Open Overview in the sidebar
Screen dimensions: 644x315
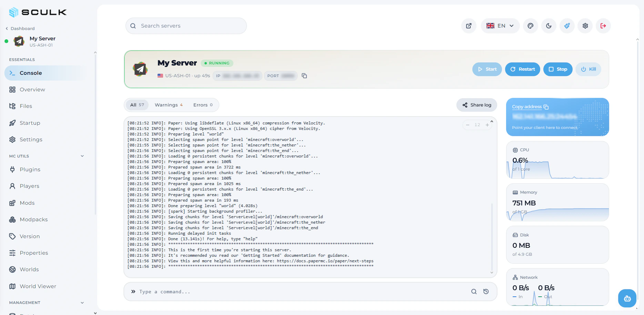46,90
